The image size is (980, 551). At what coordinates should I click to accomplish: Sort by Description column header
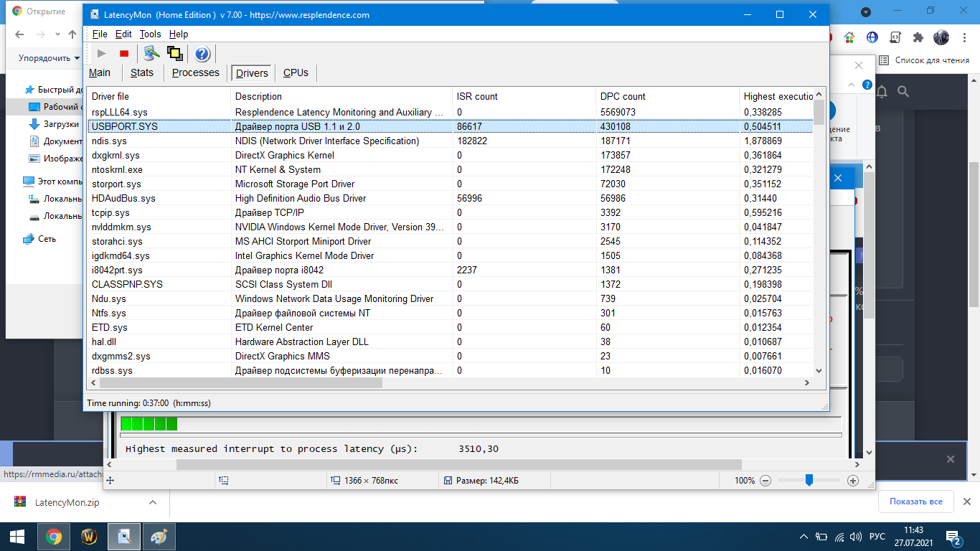pyautogui.click(x=341, y=96)
